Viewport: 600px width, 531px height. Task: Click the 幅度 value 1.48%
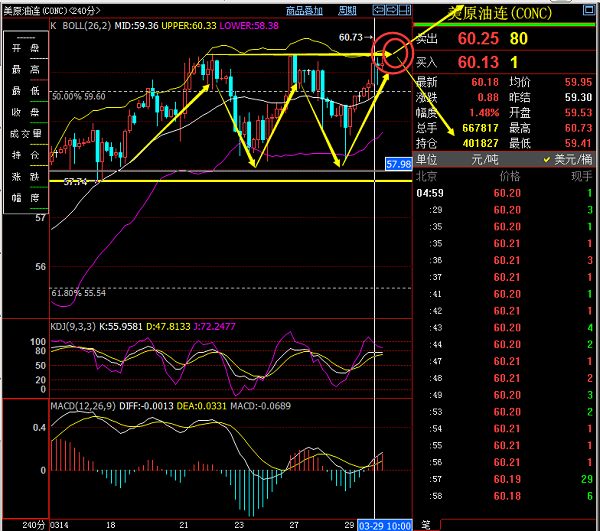484,113
